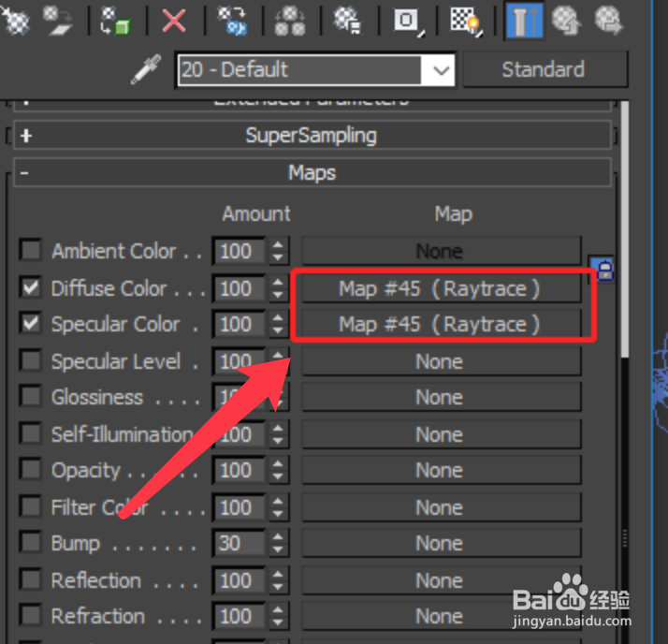Adjust Self-Illumination amount spinner
Image resolution: width=668 pixels, height=644 pixels.
[x=278, y=434]
